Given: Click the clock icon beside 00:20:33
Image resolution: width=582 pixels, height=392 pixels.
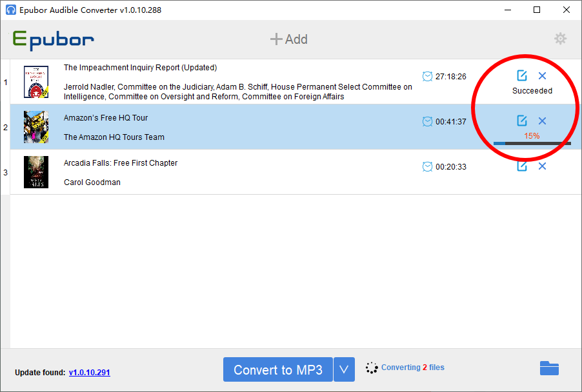Looking at the screenshot, I should click(x=427, y=167).
